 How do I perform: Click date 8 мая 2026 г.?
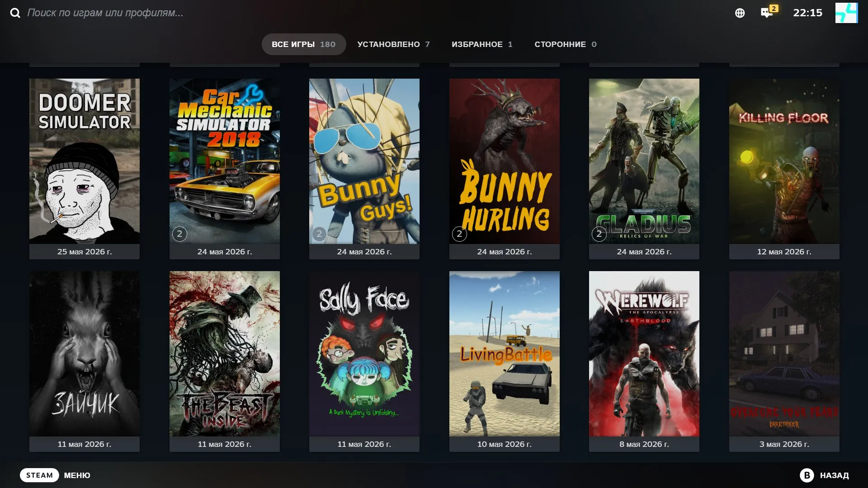[x=644, y=444]
